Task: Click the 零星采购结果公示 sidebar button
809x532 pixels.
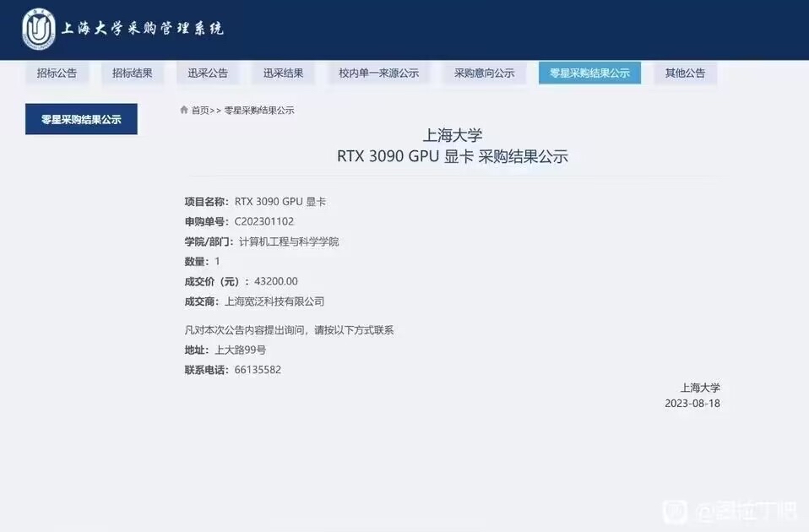Action: (79, 119)
